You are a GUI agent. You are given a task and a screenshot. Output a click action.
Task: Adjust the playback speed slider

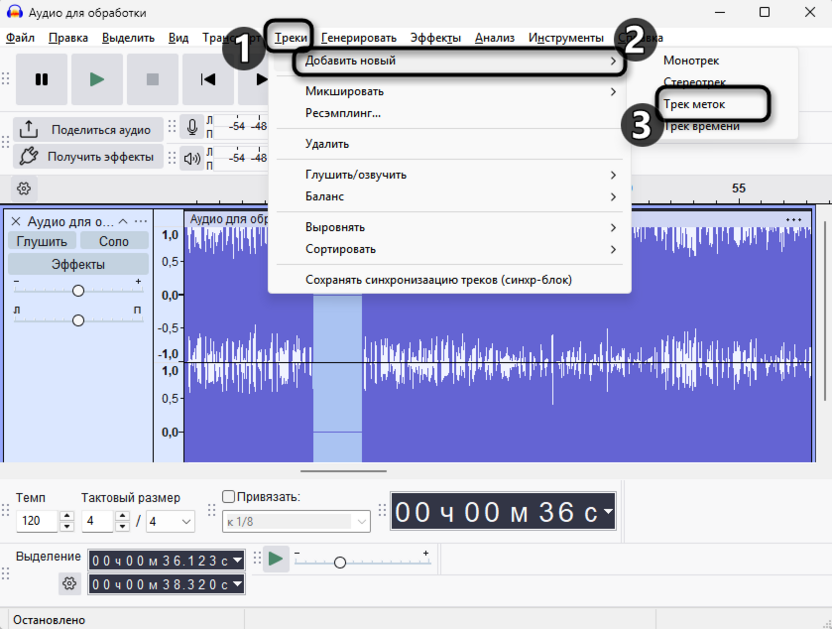coord(341,561)
